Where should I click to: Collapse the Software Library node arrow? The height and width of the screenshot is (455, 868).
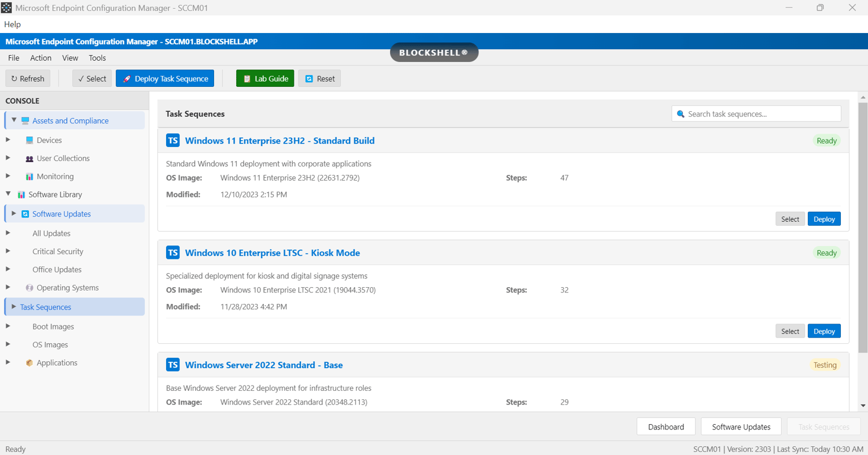click(8, 194)
